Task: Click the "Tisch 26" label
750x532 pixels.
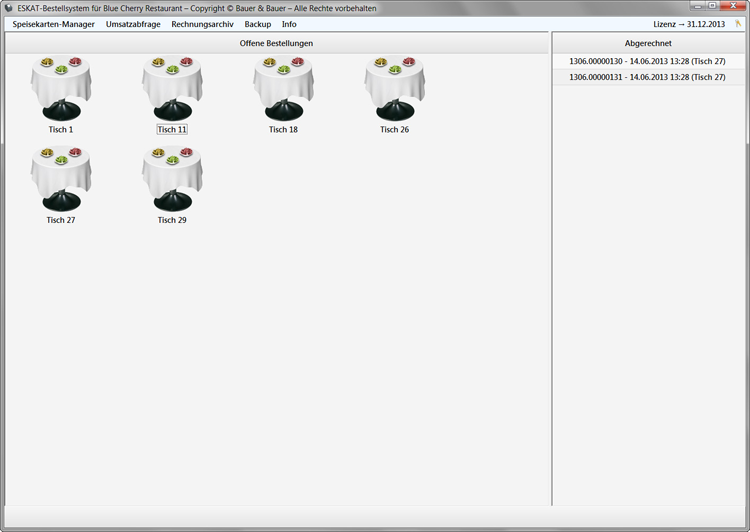Action: (395, 130)
